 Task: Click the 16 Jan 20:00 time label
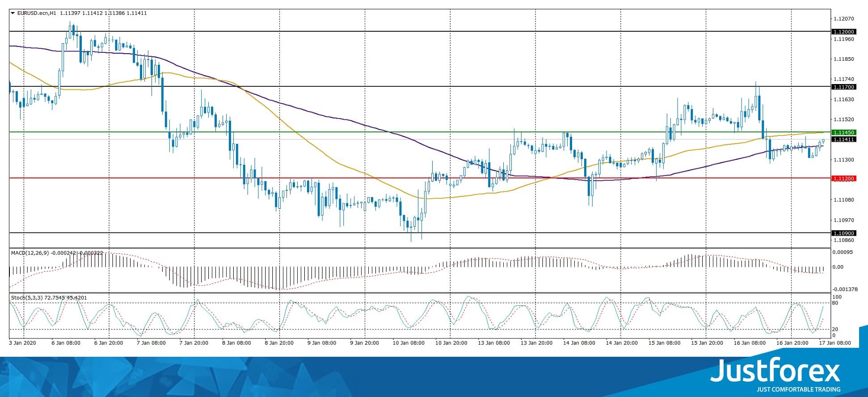pos(792,343)
